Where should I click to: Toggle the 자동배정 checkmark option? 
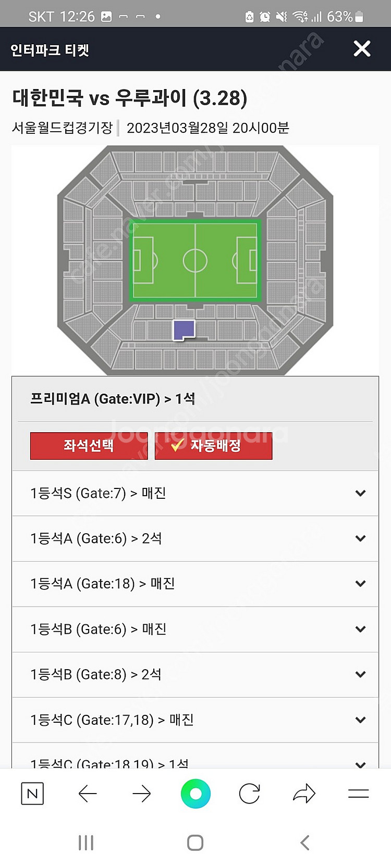(213, 446)
